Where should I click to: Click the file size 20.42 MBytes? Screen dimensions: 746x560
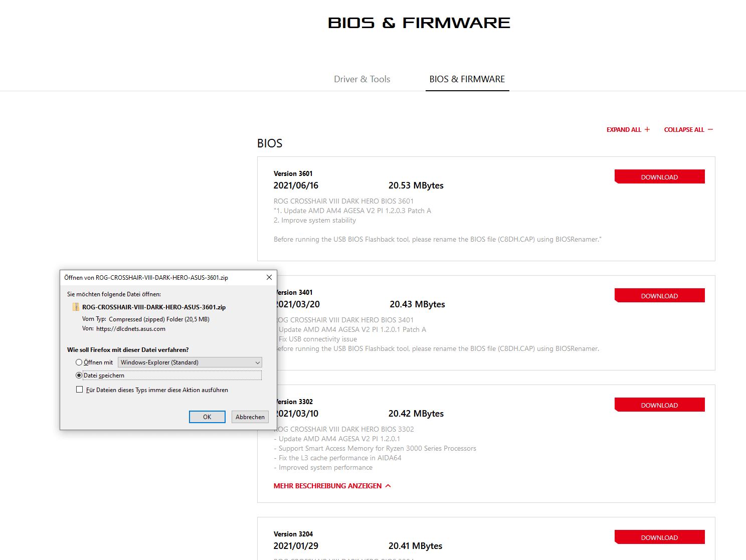tap(416, 414)
